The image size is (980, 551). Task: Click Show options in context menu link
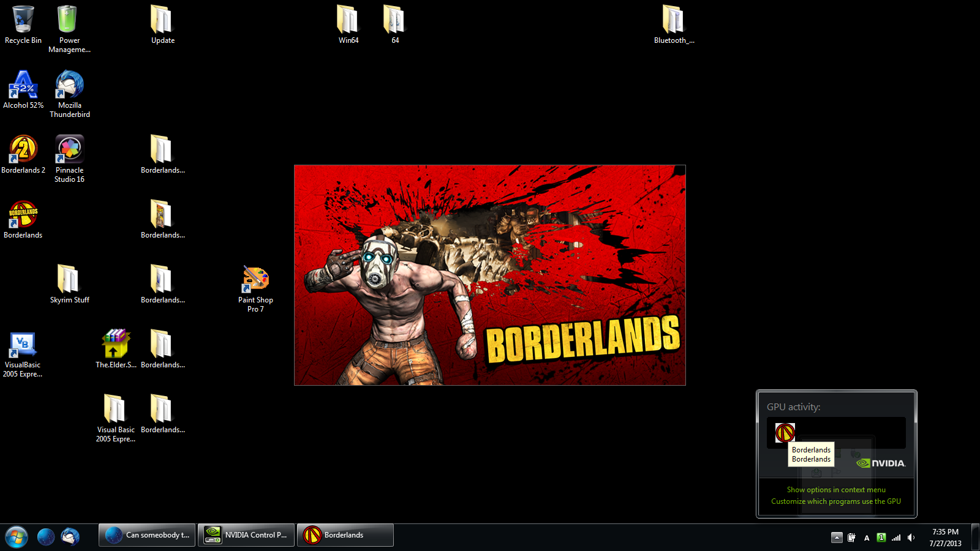836,490
